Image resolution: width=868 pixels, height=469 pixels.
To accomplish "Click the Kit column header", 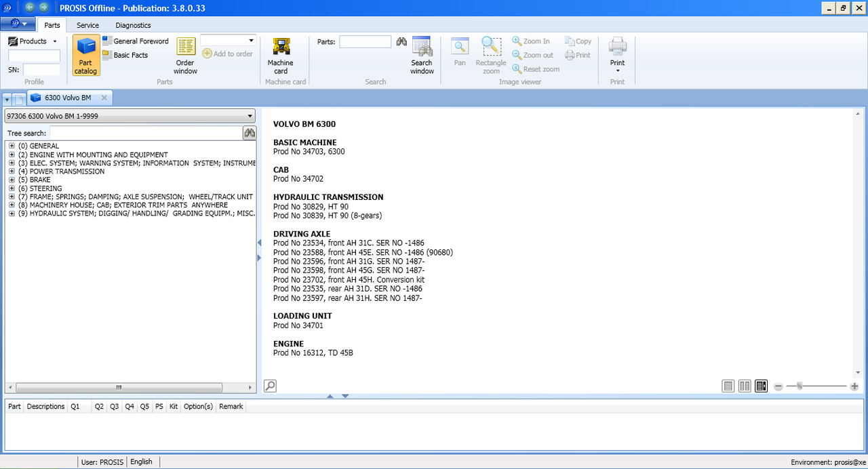I will pos(174,407).
